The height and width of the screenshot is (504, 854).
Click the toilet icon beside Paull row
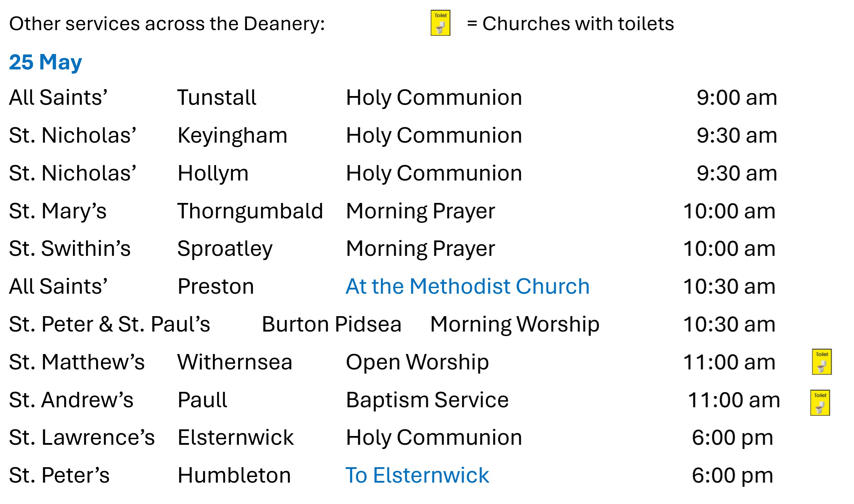click(x=820, y=403)
